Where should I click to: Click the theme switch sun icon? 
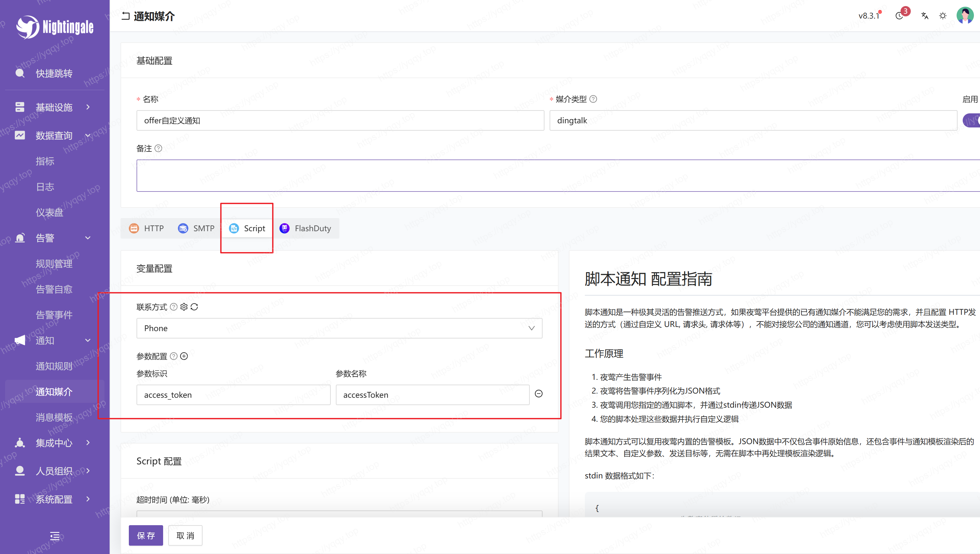pos(943,16)
